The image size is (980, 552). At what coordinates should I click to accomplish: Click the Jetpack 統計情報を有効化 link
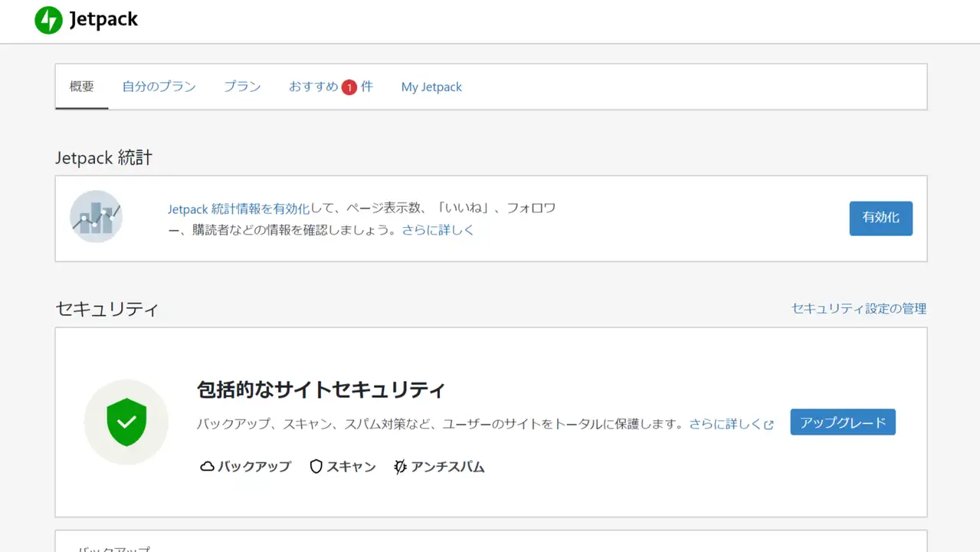coord(239,209)
